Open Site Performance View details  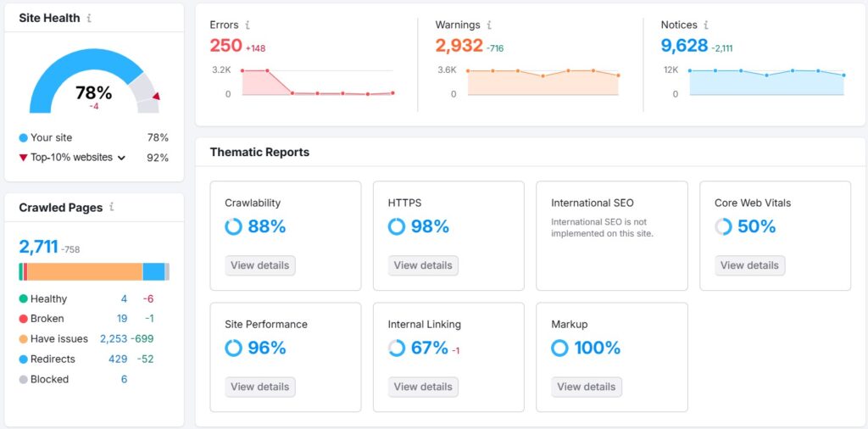(260, 387)
